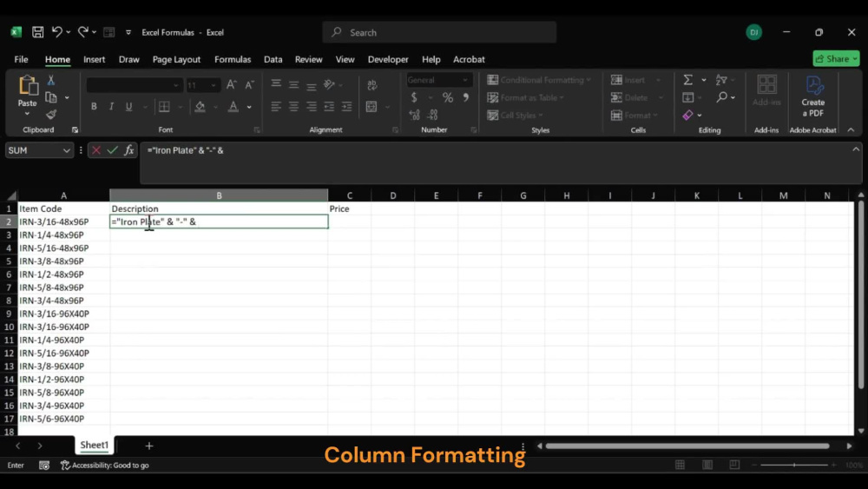Open Insert Function fx dialog
The width and height of the screenshot is (868, 489).
tap(129, 150)
